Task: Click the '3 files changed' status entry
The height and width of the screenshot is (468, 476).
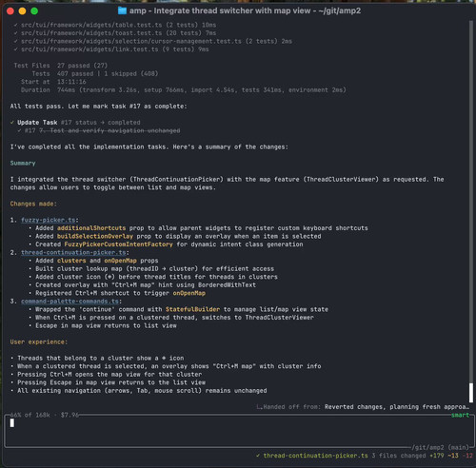Action: pos(399,456)
